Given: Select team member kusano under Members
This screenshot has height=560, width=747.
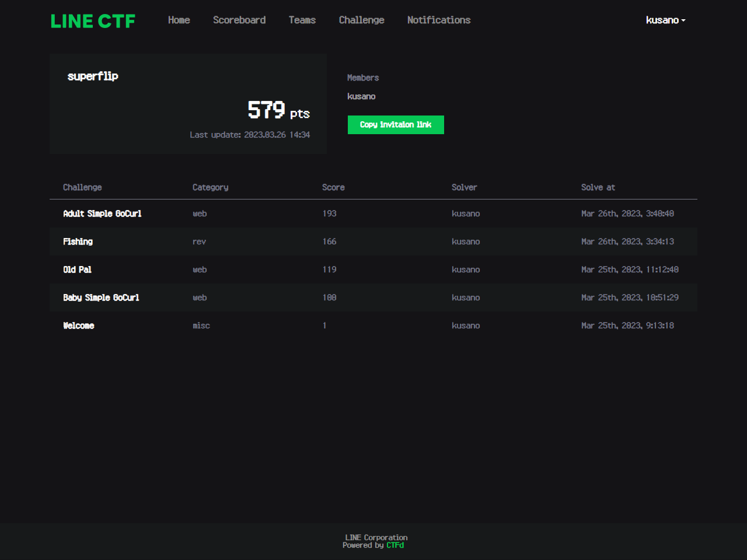Looking at the screenshot, I should (361, 96).
